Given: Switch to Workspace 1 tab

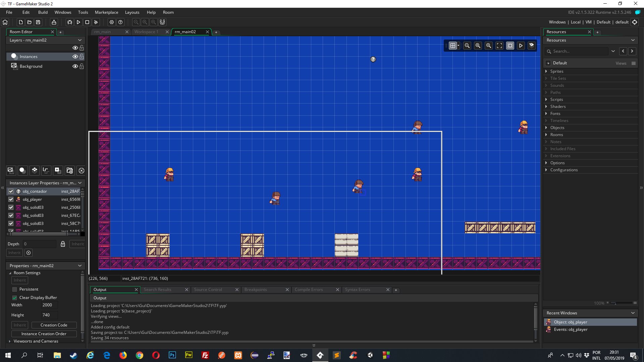Looking at the screenshot, I should click(147, 32).
